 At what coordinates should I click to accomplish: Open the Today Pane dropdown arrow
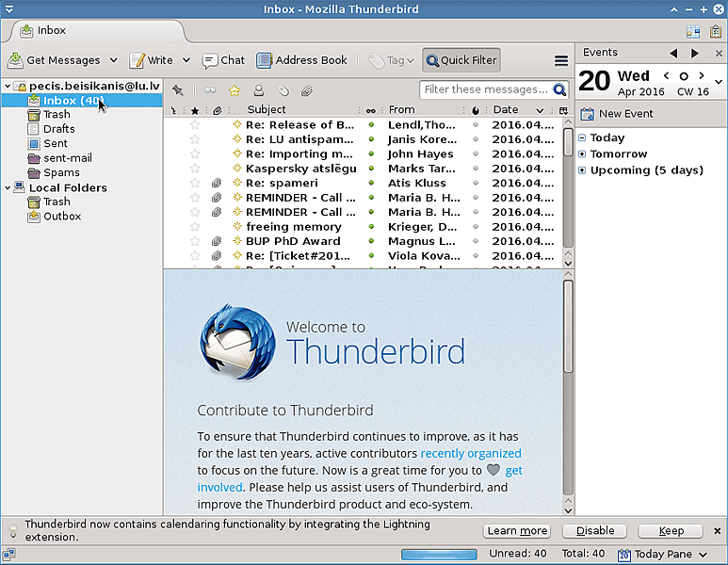click(703, 555)
